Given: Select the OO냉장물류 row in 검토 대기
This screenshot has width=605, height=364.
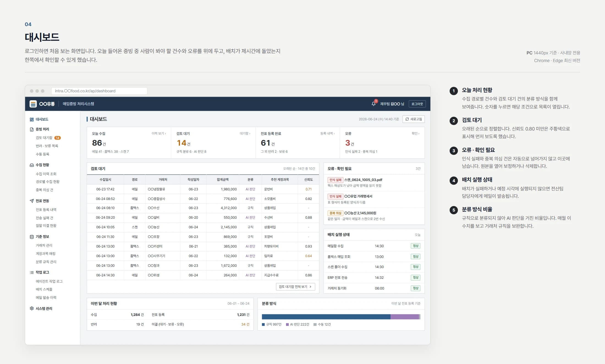Looking at the screenshot, I should coord(203,189).
